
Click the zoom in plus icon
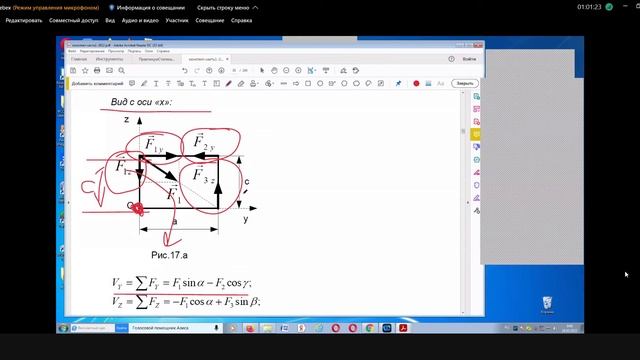[298, 71]
